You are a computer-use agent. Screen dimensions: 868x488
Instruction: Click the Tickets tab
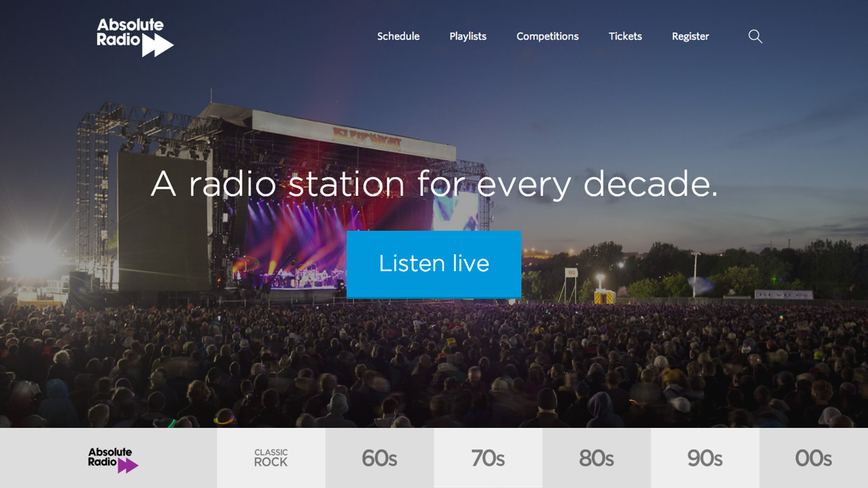[625, 36]
